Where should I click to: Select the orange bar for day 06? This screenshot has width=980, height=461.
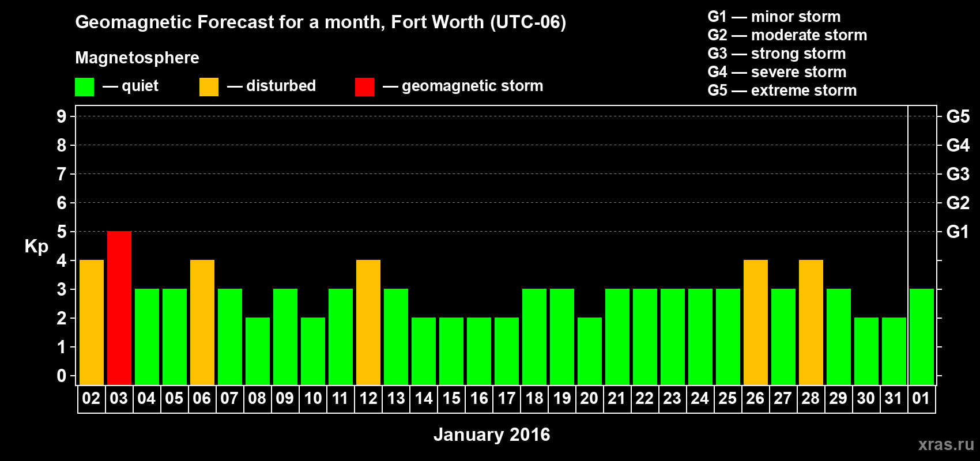point(202,322)
